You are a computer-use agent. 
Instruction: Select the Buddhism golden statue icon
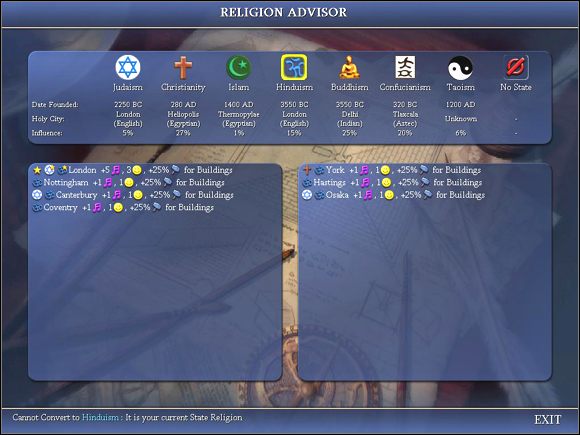point(350,67)
